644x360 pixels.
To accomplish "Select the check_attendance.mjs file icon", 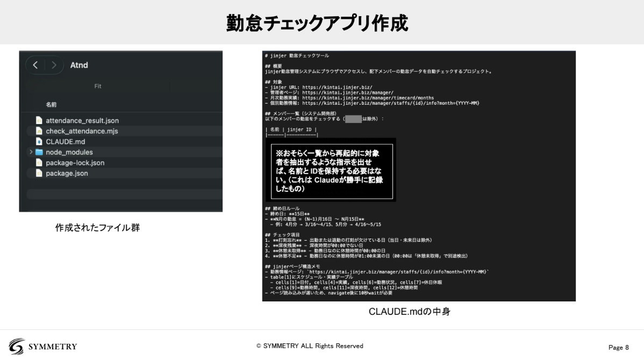I will (39, 131).
